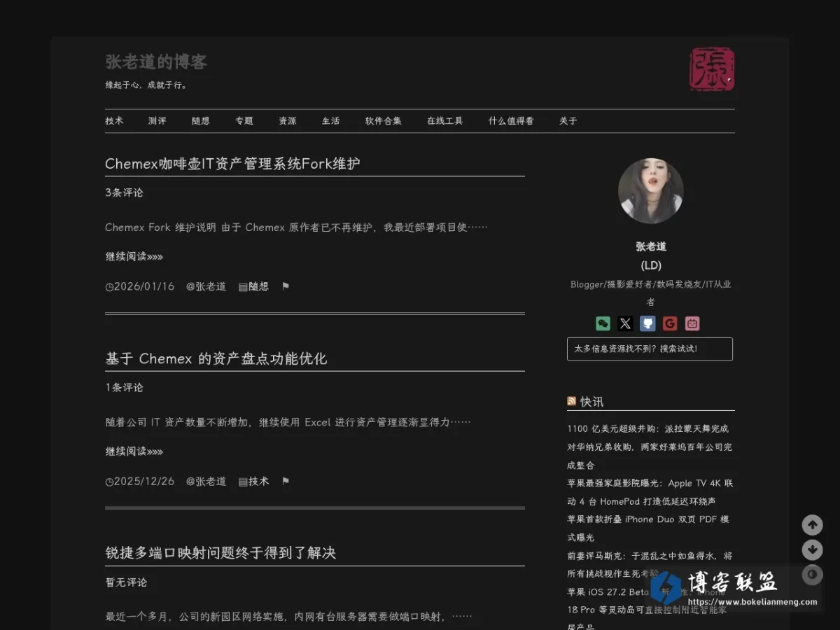Screen dimensions: 840x630
Task: Open the 暂无评论 comments link
Action: [126, 582]
